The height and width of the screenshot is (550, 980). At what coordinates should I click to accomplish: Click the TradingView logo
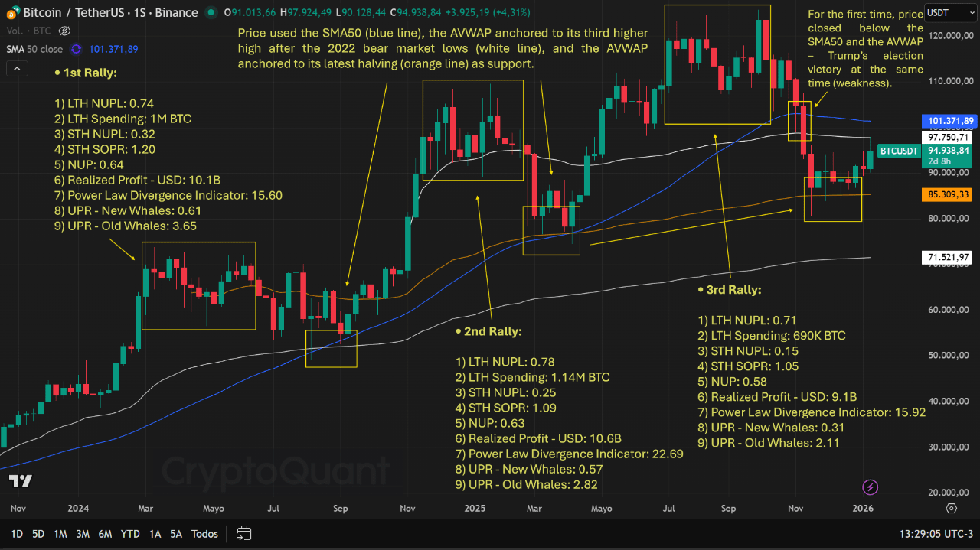click(x=20, y=480)
